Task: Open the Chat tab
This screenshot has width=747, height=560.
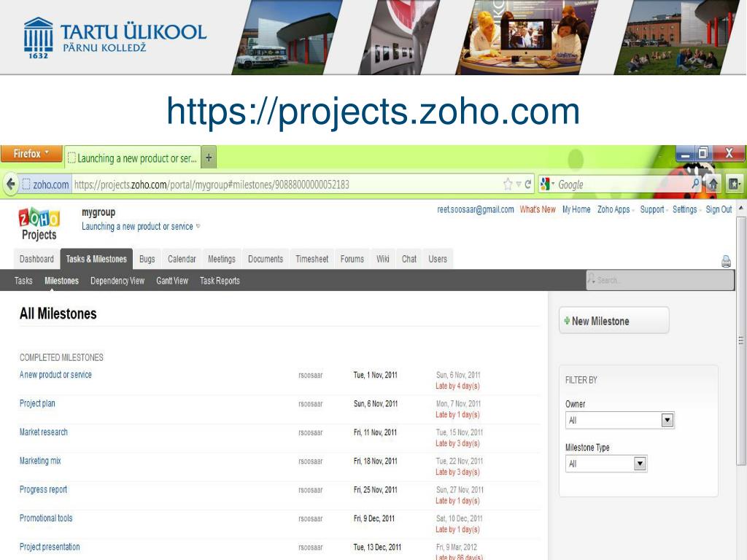Action: [x=409, y=259]
